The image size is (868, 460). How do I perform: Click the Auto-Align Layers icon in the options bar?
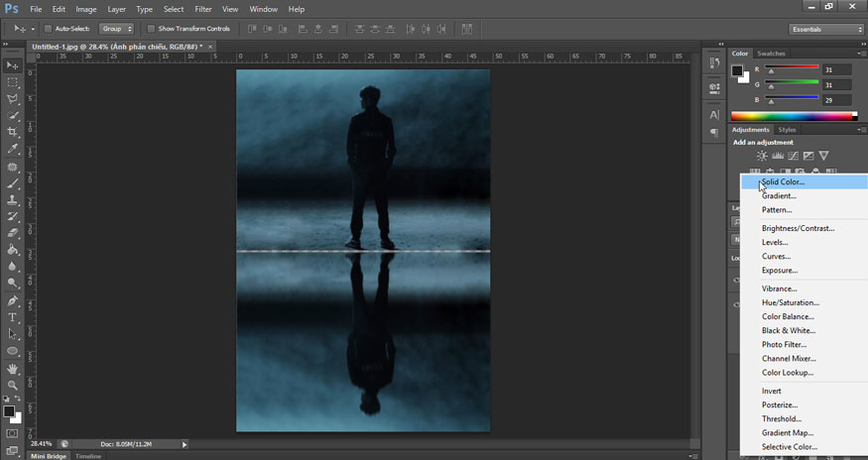[x=466, y=29]
